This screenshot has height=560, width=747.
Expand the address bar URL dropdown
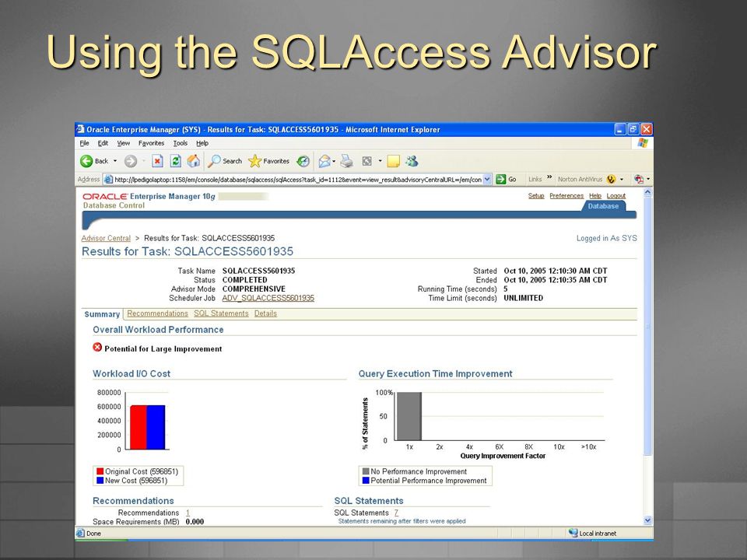click(x=487, y=180)
